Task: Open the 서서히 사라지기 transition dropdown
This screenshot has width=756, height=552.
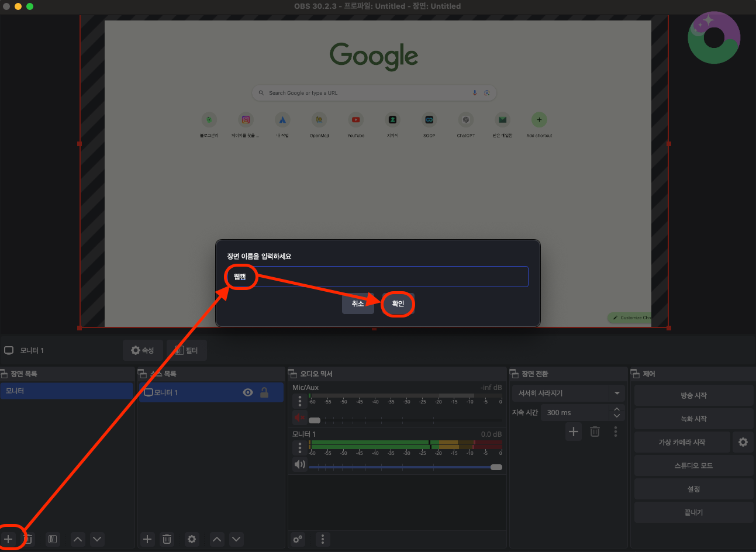Action: click(568, 393)
